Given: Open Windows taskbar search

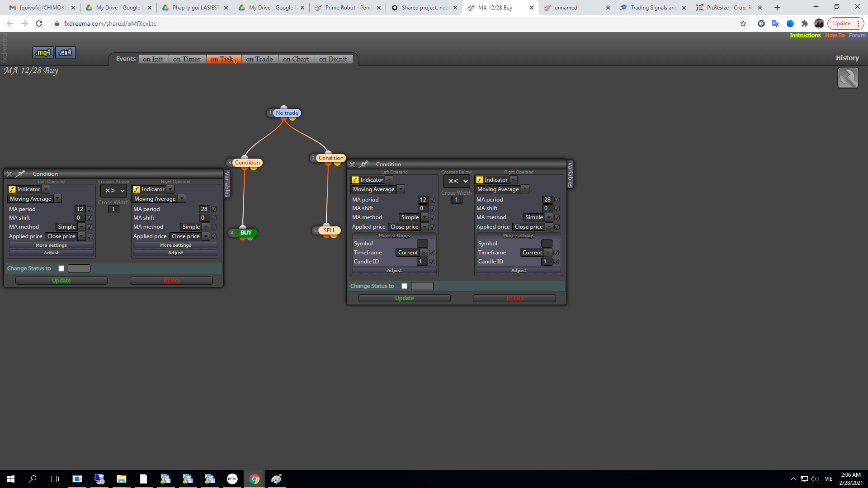Looking at the screenshot, I should point(33,479).
